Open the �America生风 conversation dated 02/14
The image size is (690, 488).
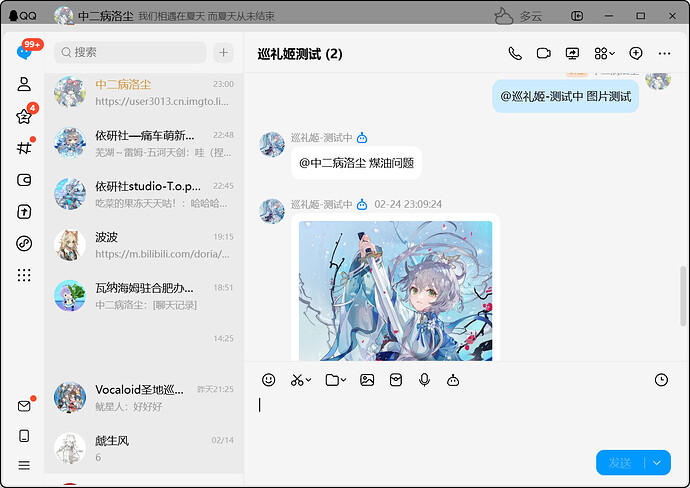(x=144, y=448)
